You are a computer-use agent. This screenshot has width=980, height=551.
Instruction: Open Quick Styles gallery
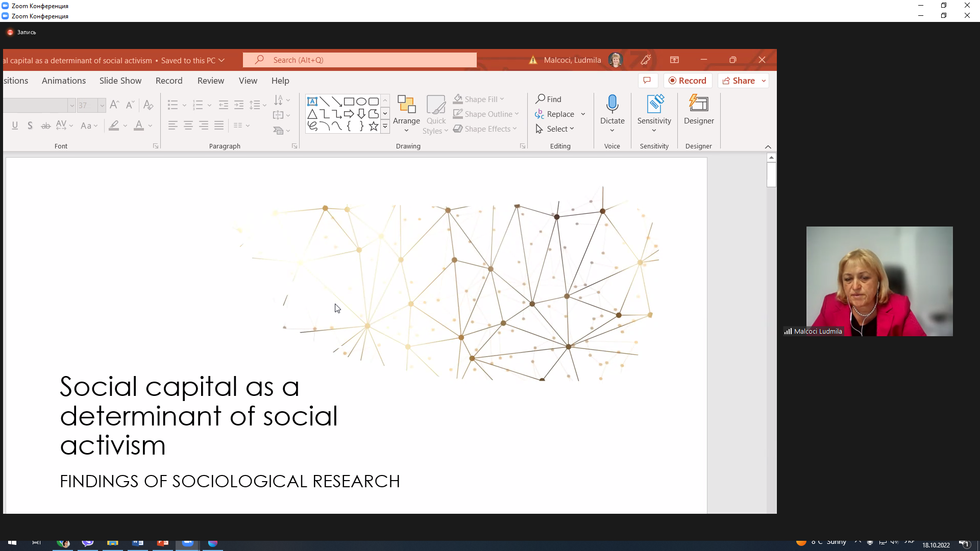click(x=436, y=114)
